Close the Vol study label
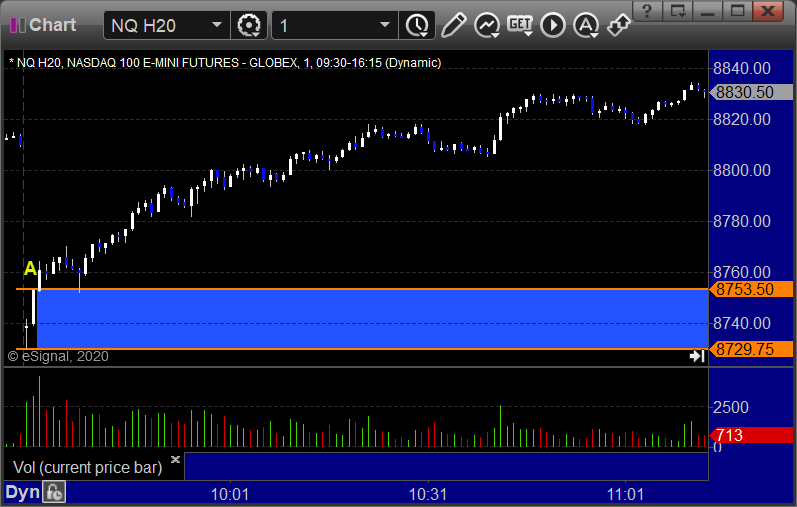 (x=175, y=459)
